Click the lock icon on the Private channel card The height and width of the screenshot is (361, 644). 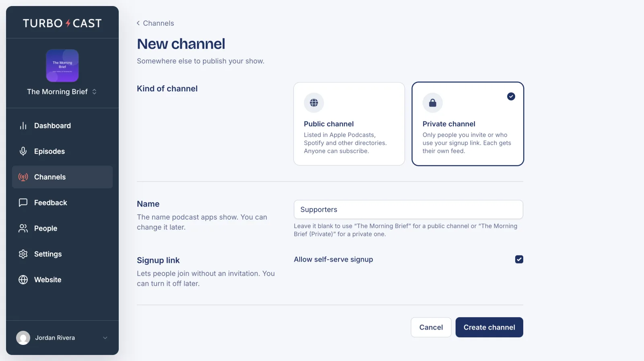click(x=433, y=103)
